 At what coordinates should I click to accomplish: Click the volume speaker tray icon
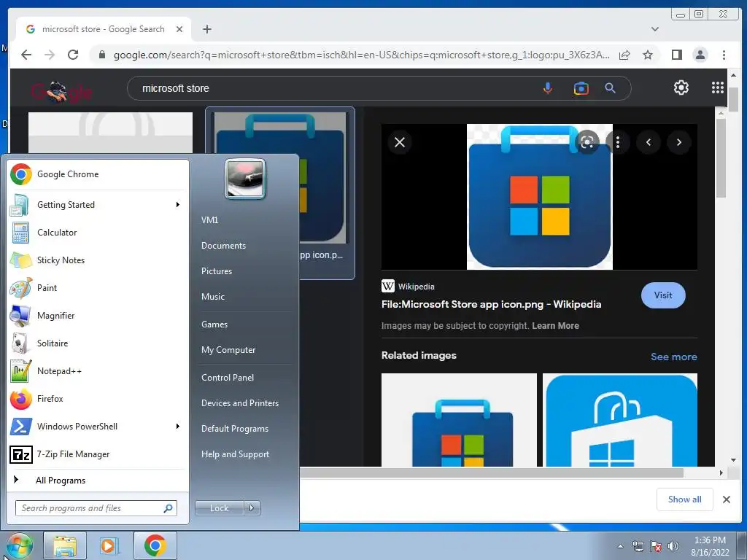coord(673,546)
